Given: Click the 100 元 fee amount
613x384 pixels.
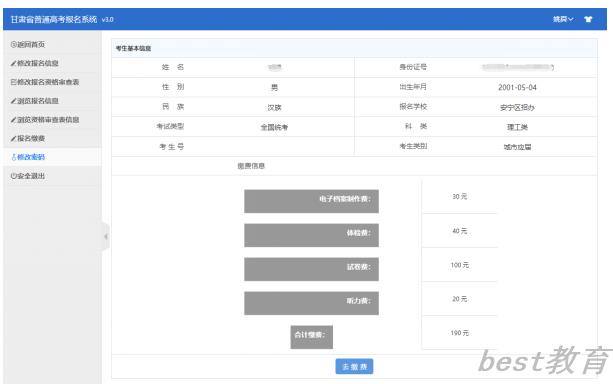Looking at the screenshot, I should coord(459,265).
